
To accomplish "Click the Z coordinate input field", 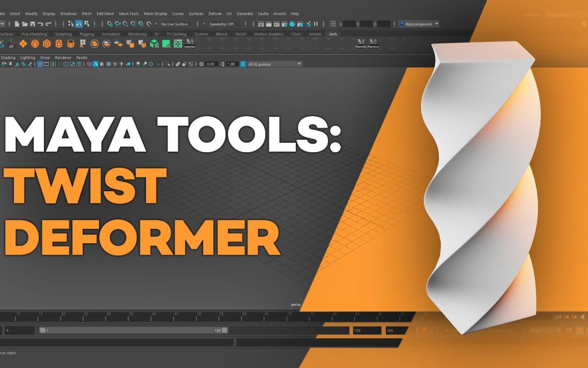I will (x=384, y=24).
